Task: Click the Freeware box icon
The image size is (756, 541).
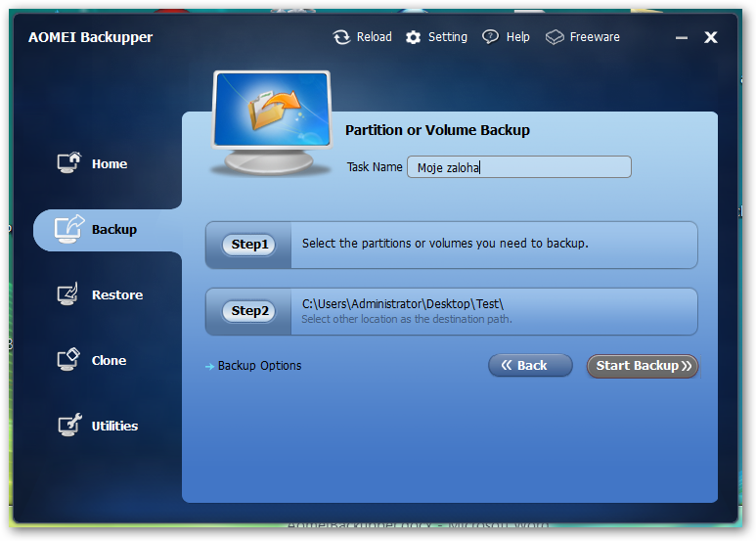Action: click(555, 37)
